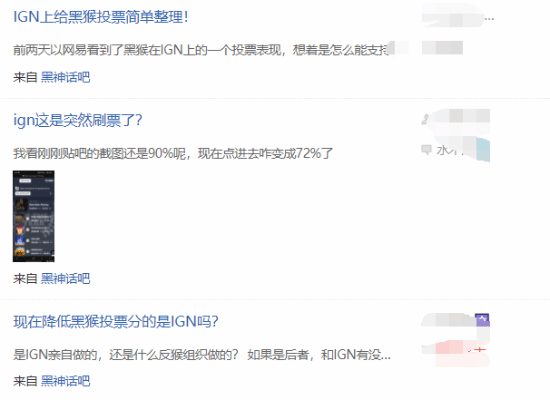Open the IGN poll screenshot thumbnail
This screenshot has width=550, height=400.
(x=34, y=216)
